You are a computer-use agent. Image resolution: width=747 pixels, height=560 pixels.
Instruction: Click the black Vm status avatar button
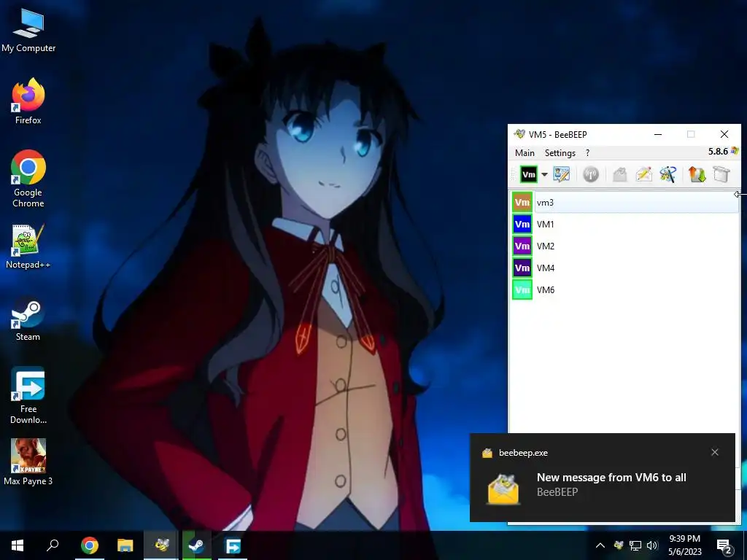point(528,174)
